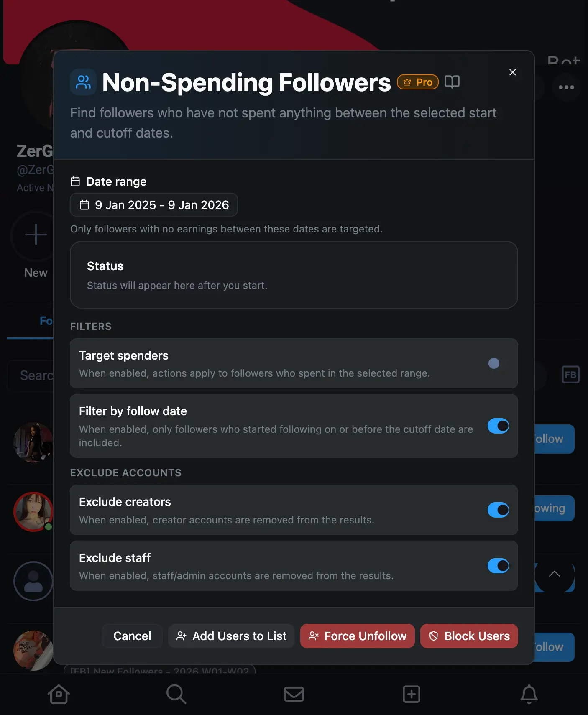Click the calendar icon next to Date range
This screenshot has height=715, width=588.
pyautogui.click(x=75, y=181)
